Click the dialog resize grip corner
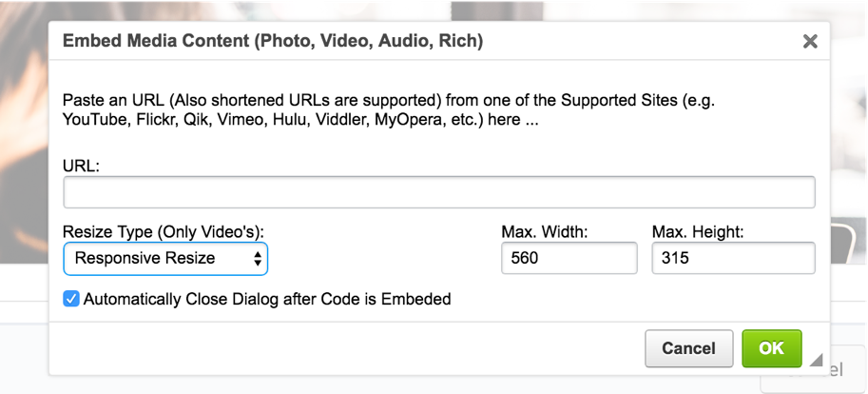 point(816,361)
